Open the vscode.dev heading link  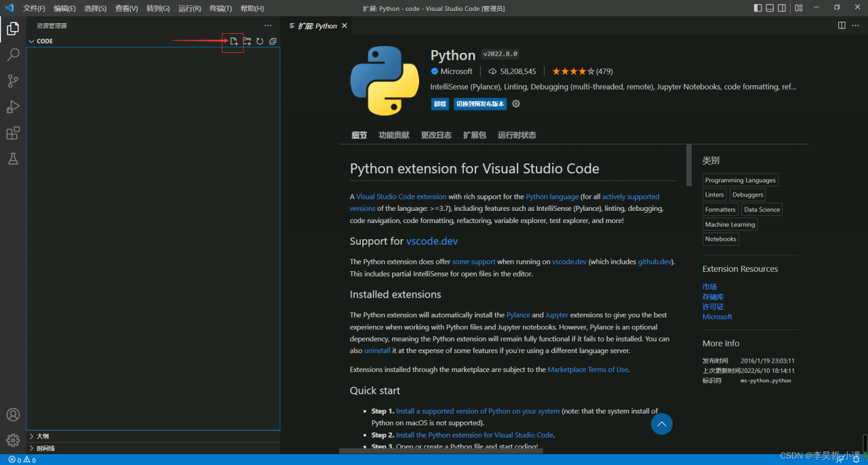(432, 241)
